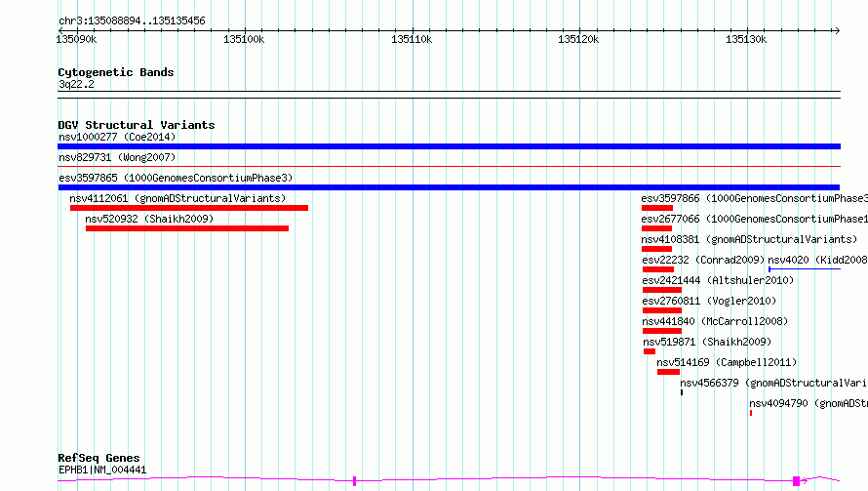
Task: Click the 135100k ruler position
Action: click(244, 39)
